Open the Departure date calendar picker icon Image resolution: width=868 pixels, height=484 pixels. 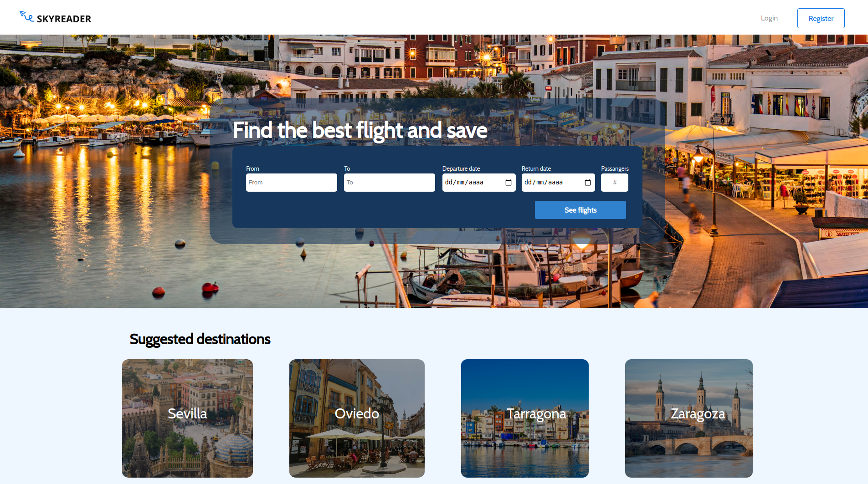coord(508,183)
